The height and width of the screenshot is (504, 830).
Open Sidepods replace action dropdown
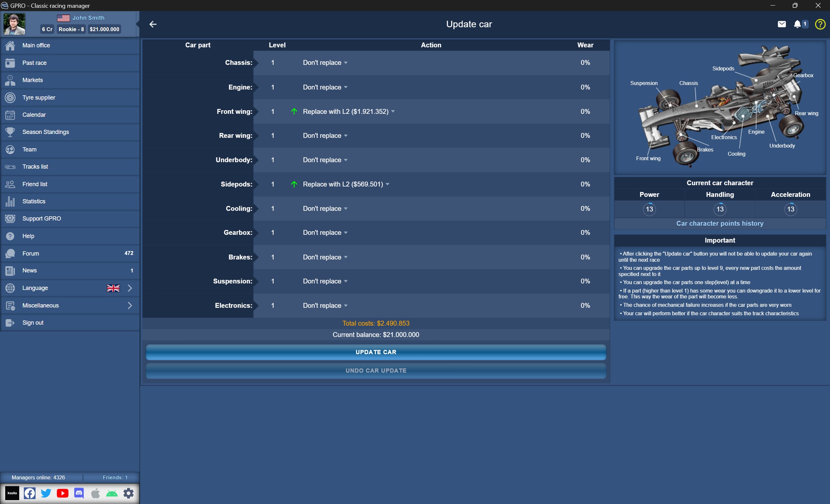pyautogui.click(x=346, y=184)
